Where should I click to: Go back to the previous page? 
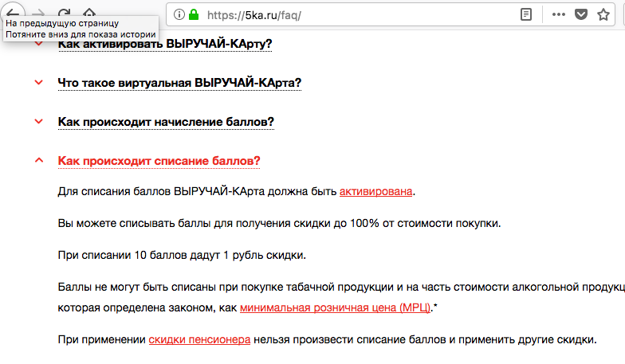pos(13,13)
